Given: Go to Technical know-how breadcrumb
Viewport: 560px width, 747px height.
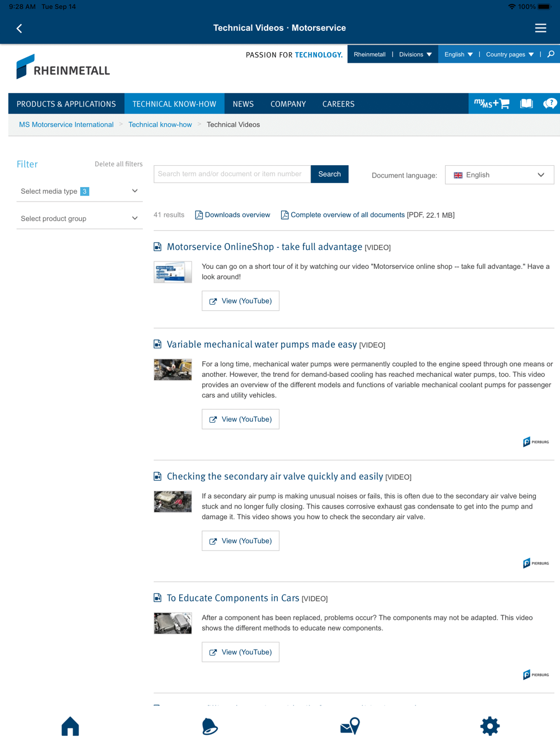Looking at the screenshot, I should pyautogui.click(x=160, y=124).
